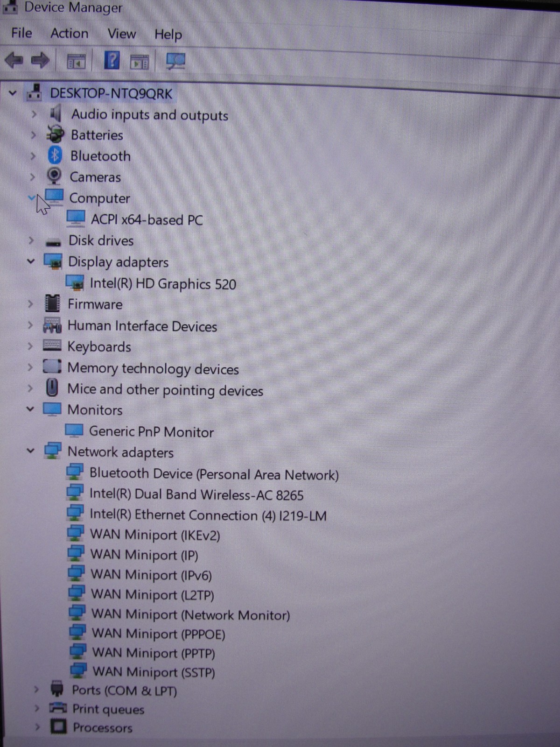This screenshot has width=560, height=747.
Task: Select WAN Miniport (SSTP)
Action: (x=154, y=672)
